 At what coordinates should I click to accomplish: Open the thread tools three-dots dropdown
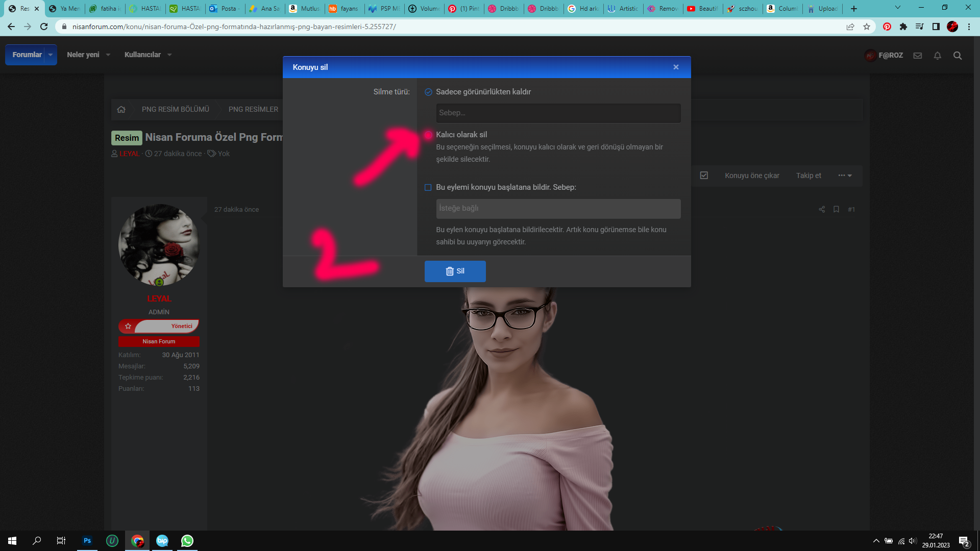(845, 176)
